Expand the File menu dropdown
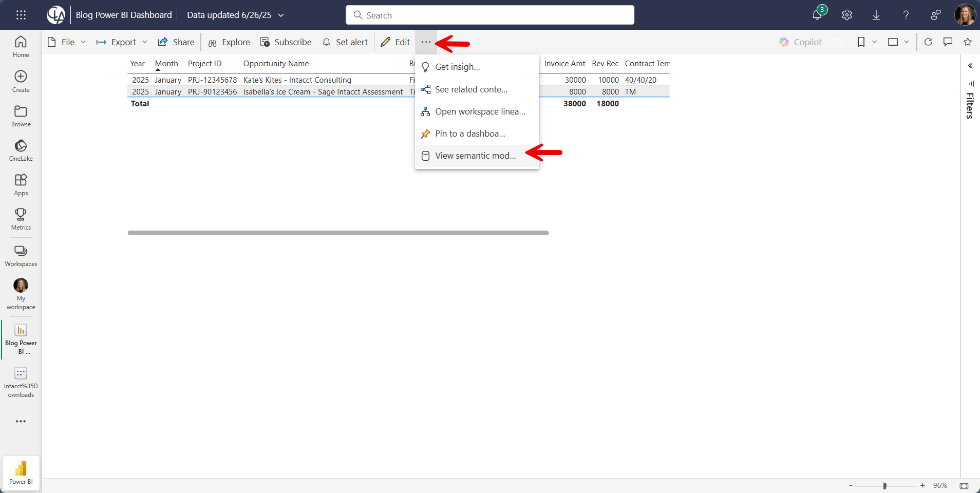 [66, 42]
